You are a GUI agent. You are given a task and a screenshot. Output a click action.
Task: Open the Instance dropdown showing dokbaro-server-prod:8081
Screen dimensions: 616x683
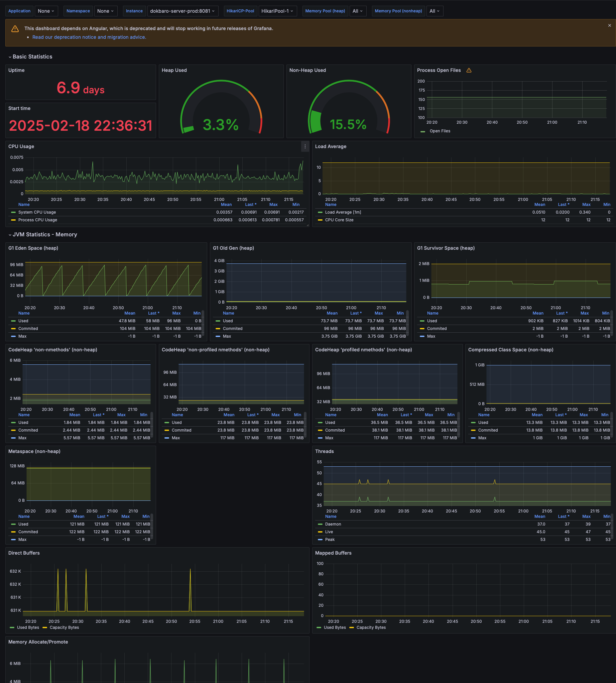(x=182, y=11)
